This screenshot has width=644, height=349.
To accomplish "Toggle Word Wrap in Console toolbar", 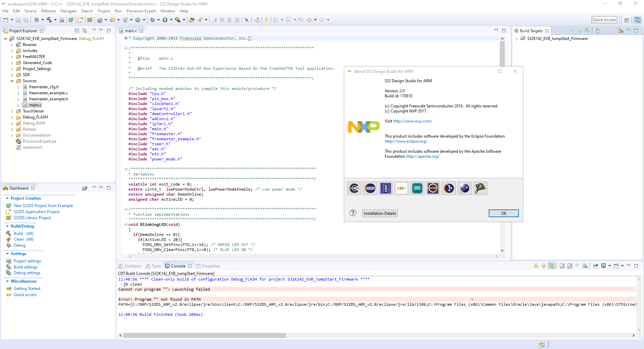I will click(578, 266).
